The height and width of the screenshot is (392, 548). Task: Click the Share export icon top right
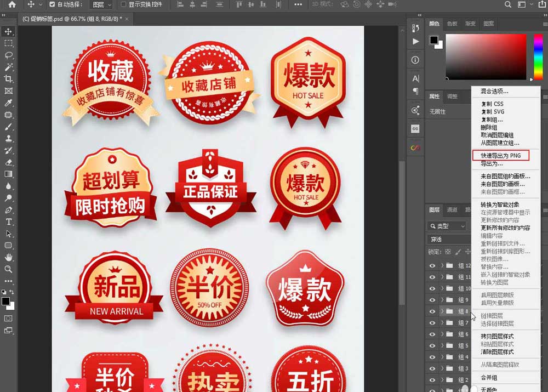(x=542, y=4)
